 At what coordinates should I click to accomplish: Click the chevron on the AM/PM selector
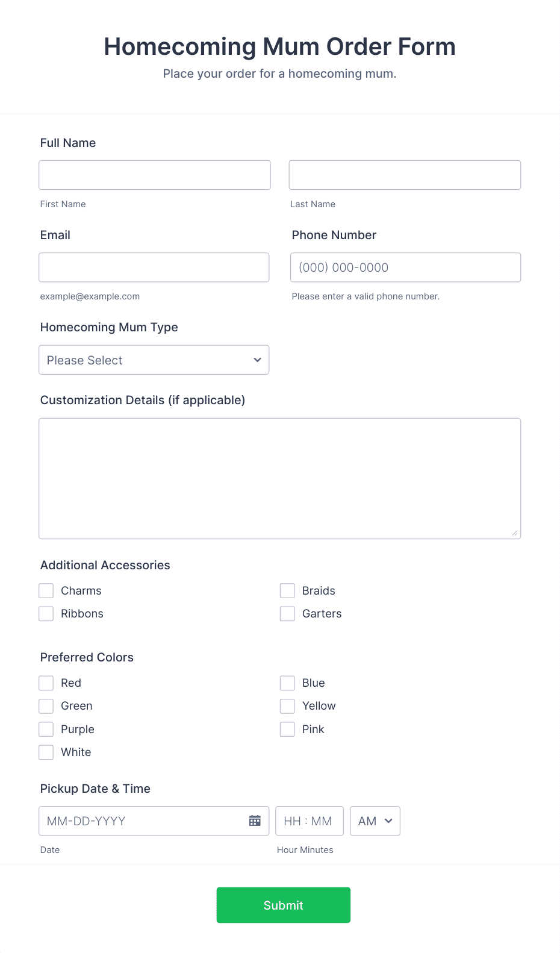388,820
